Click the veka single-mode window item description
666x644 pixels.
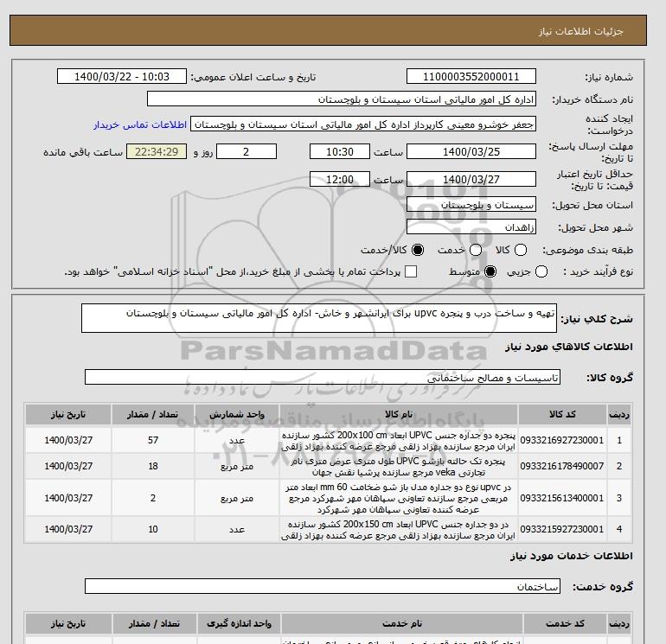[x=399, y=467]
